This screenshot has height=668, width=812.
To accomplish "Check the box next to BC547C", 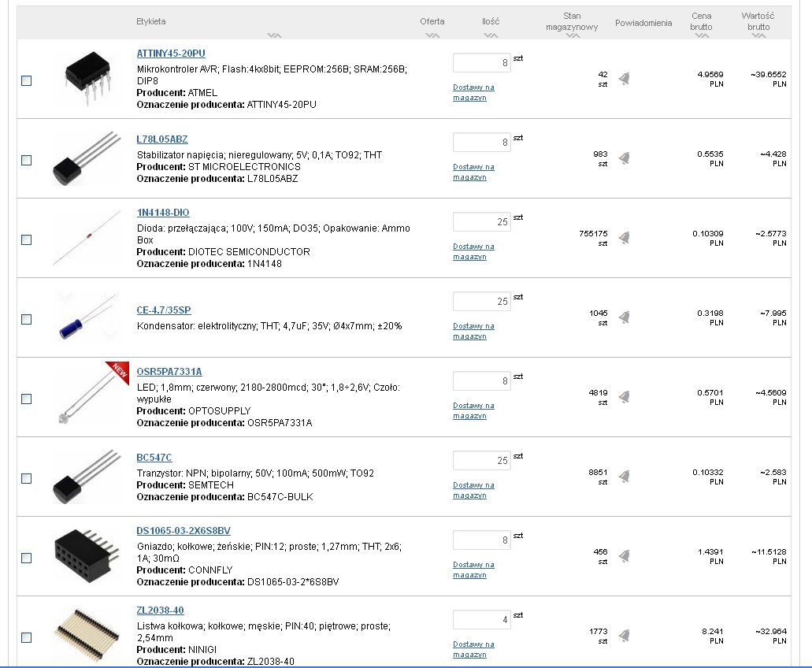I will click(x=26, y=478).
